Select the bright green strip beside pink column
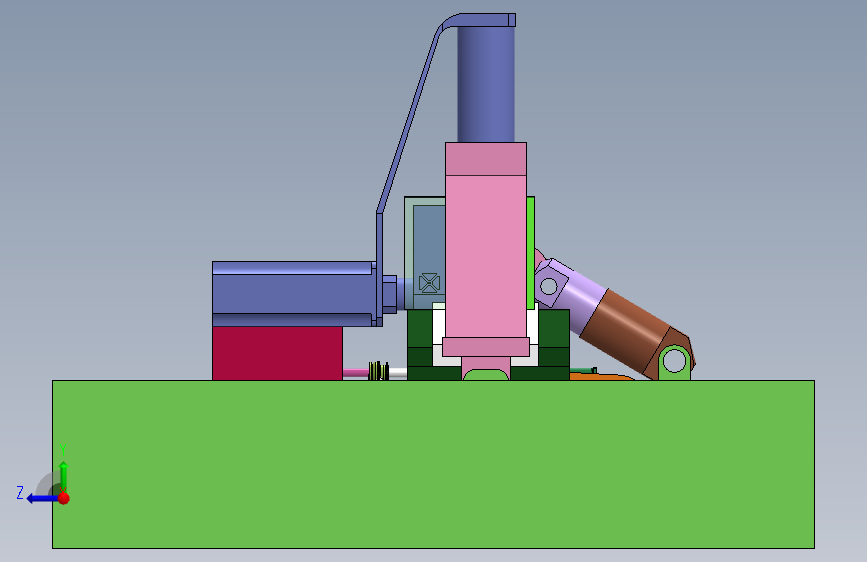 click(x=530, y=253)
